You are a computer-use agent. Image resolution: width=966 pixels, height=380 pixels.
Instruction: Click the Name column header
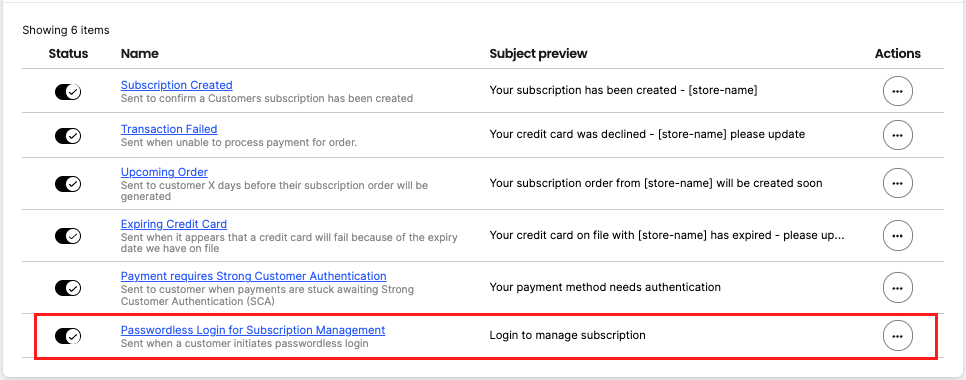coord(140,54)
